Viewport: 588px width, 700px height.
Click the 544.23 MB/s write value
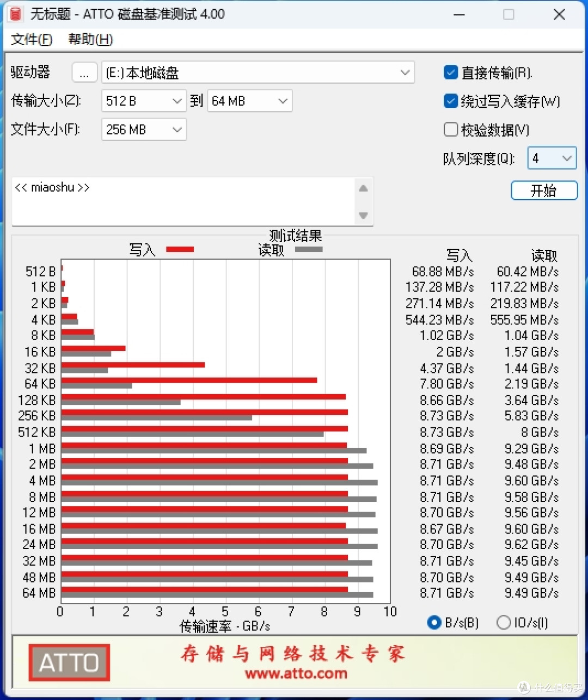click(x=439, y=320)
